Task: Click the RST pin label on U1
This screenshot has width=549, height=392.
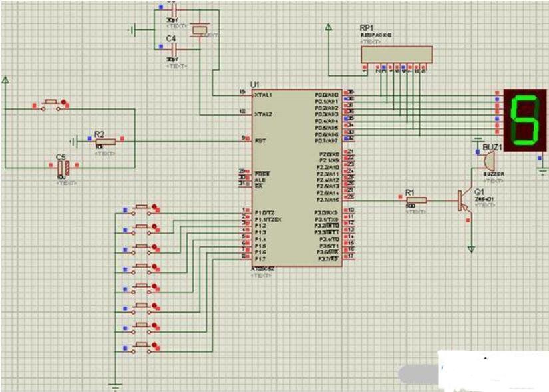Action: pyautogui.click(x=260, y=141)
